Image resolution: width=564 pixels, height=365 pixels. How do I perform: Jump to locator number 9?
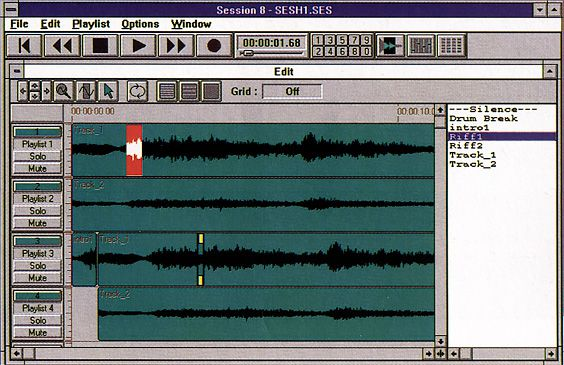(x=366, y=40)
